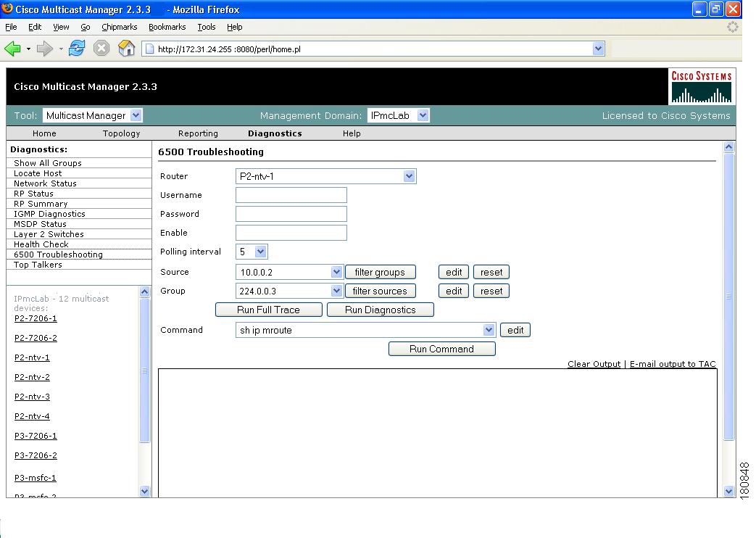
Task: Open RP Summary in sidebar
Action: tap(41, 204)
